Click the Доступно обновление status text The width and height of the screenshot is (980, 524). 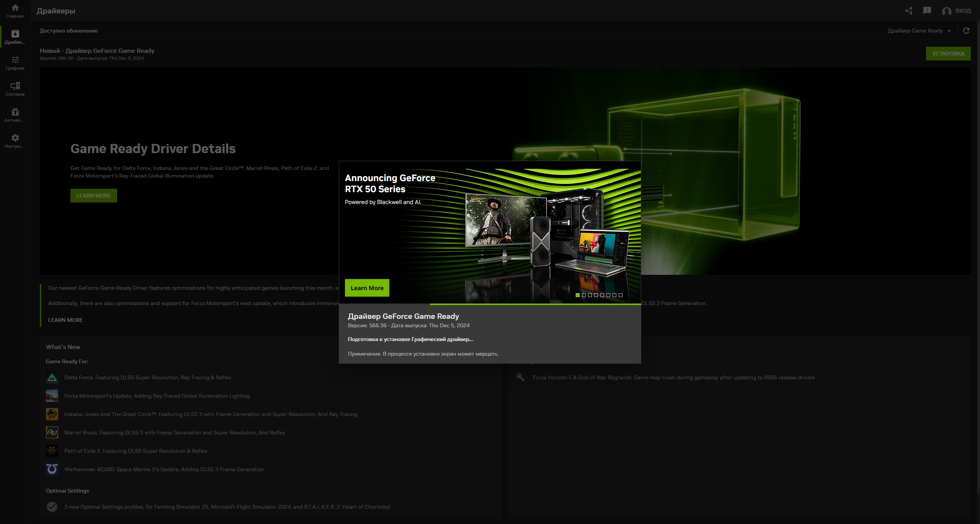tap(69, 31)
